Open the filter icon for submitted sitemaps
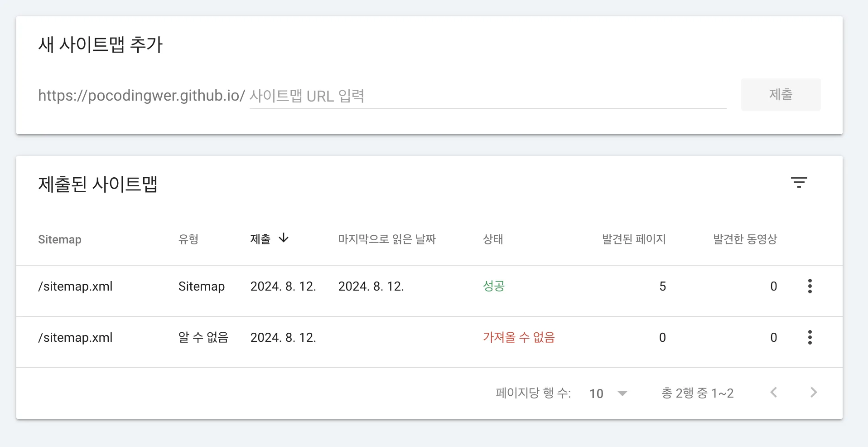Screen dimensions: 868x447 [x=799, y=182]
